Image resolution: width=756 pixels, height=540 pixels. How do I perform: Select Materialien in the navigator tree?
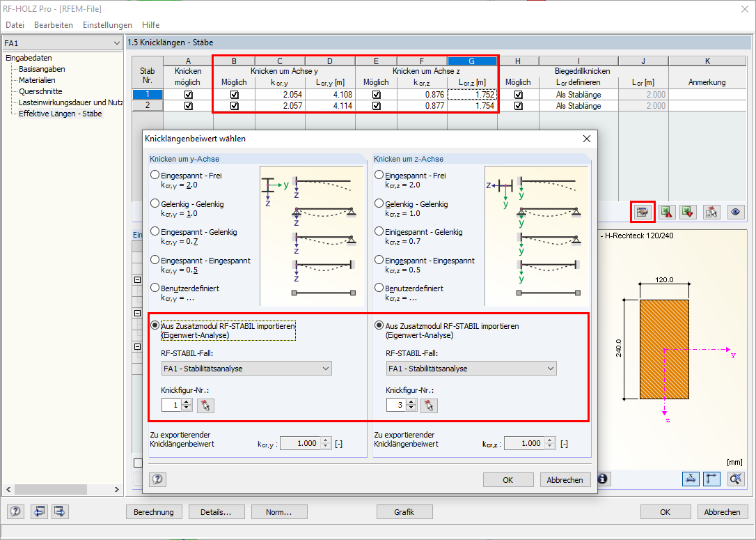click(x=37, y=80)
